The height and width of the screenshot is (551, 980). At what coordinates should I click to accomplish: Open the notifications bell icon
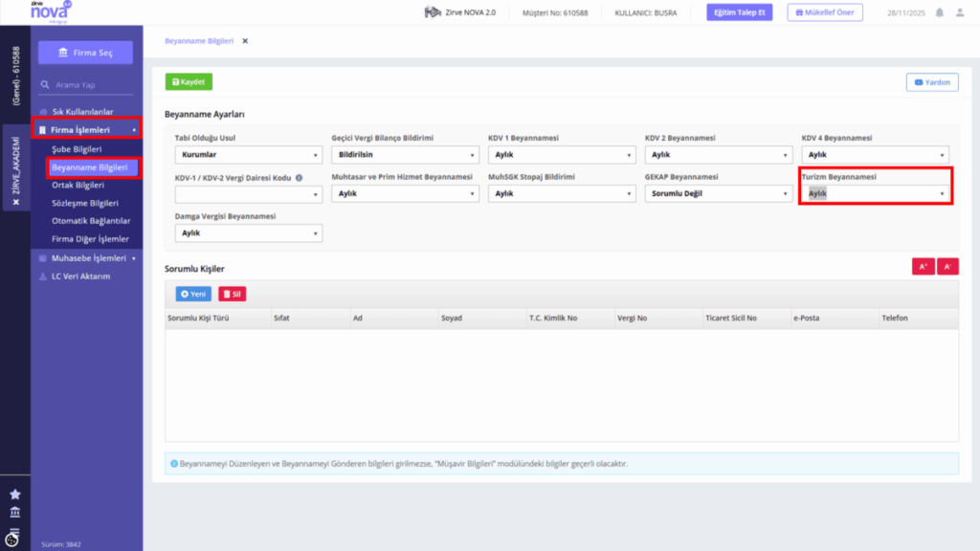(x=940, y=12)
